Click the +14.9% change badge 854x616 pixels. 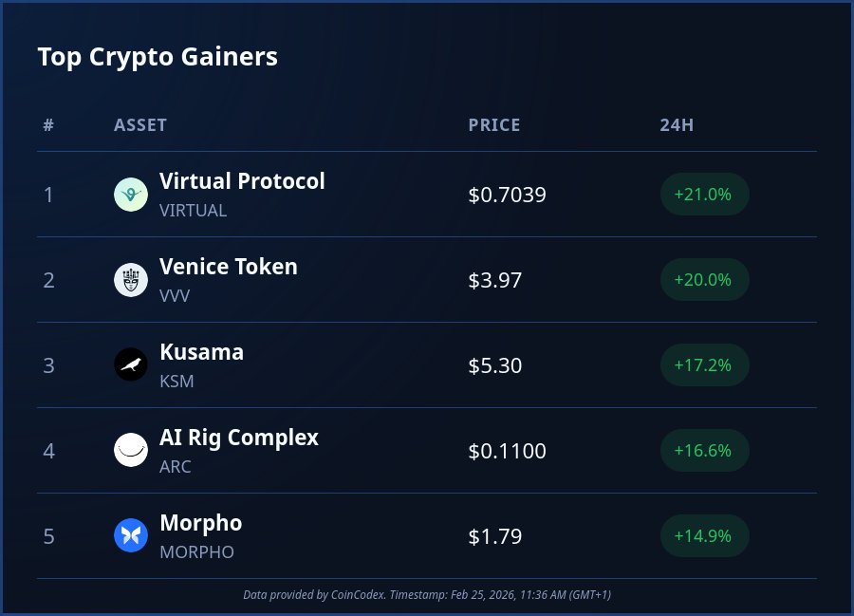[x=703, y=536]
